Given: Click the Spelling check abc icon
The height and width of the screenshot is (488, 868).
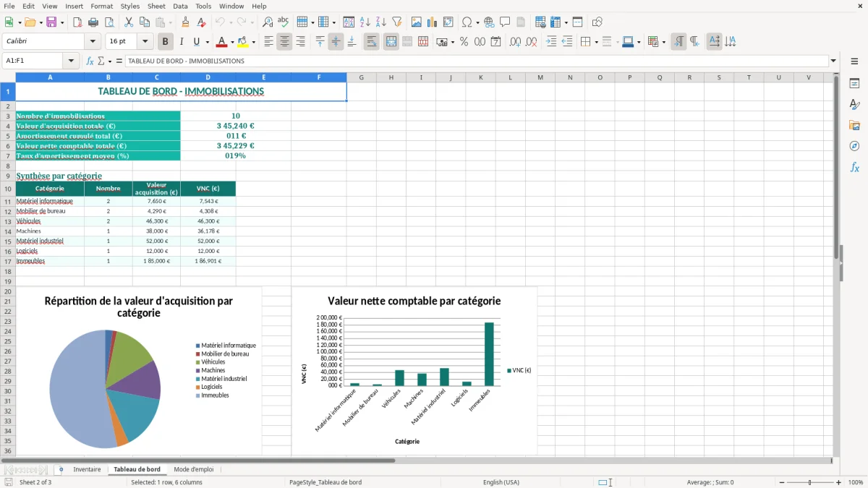Looking at the screenshot, I should (x=284, y=22).
